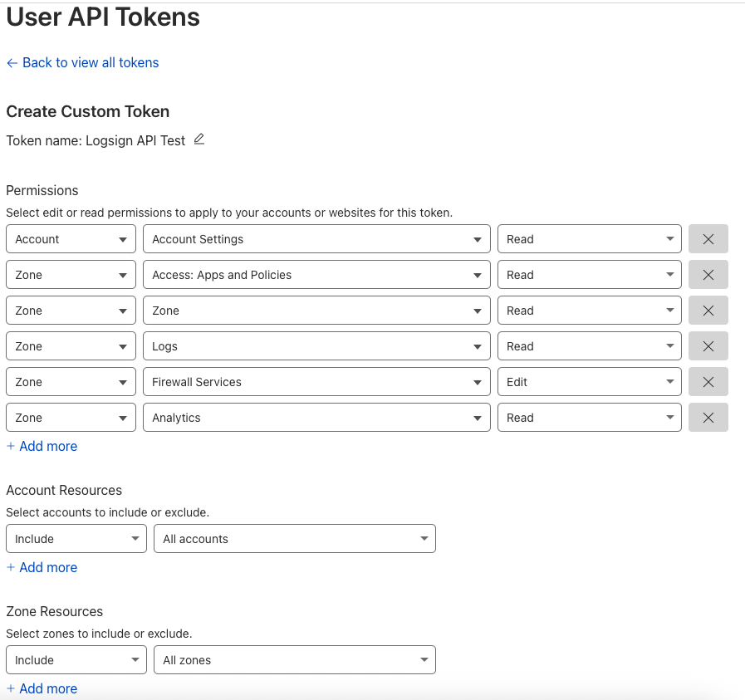Screen dimensions: 745x700
Task: Click the 'Select edit or read permissions' description
Action: [x=229, y=213]
